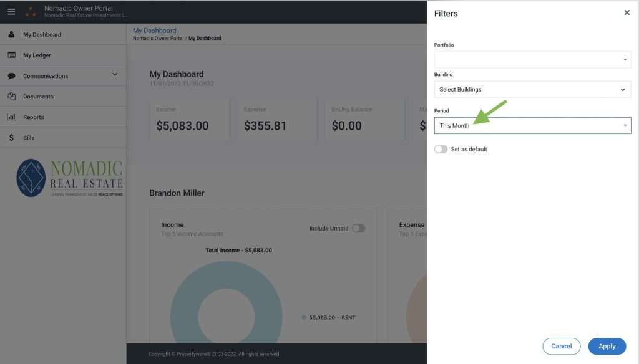Expand the Communications submenu chevron
Viewport: 639px width, 364px height.
click(115, 75)
